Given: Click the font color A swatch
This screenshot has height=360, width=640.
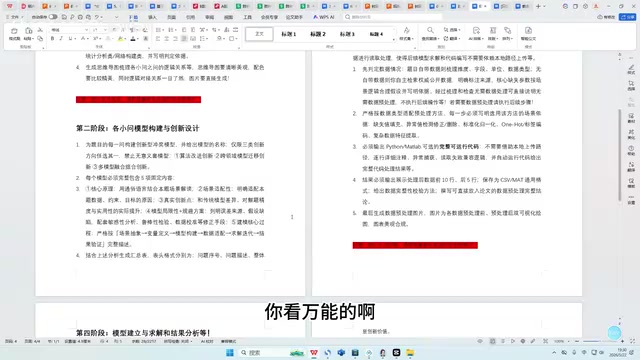Looking at the screenshot, I should pos(133,38).
